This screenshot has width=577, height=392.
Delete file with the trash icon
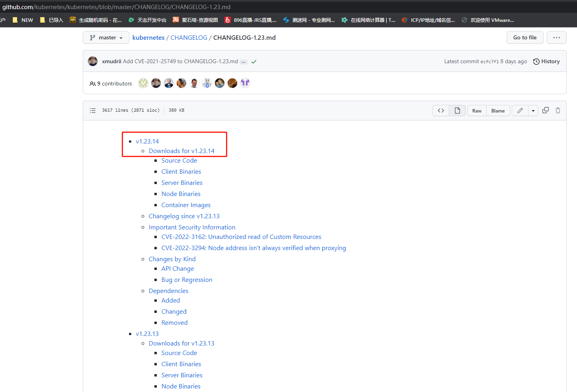pyautogui.click(x=558, y=111)
